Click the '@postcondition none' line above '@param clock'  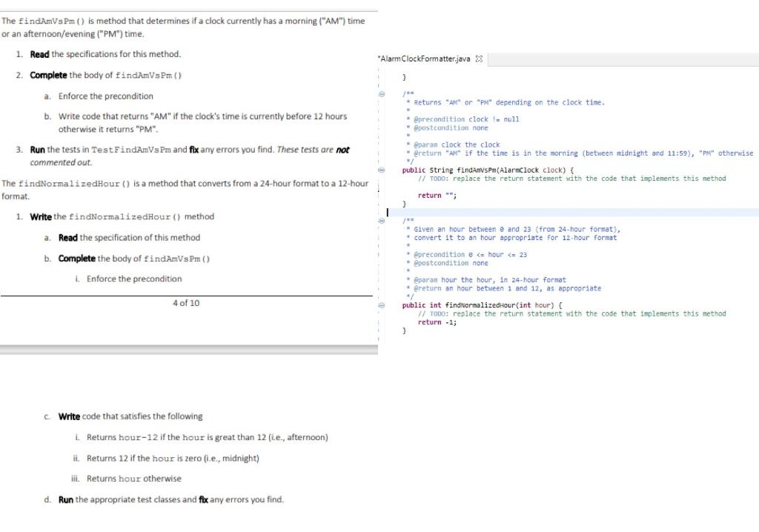447,127
